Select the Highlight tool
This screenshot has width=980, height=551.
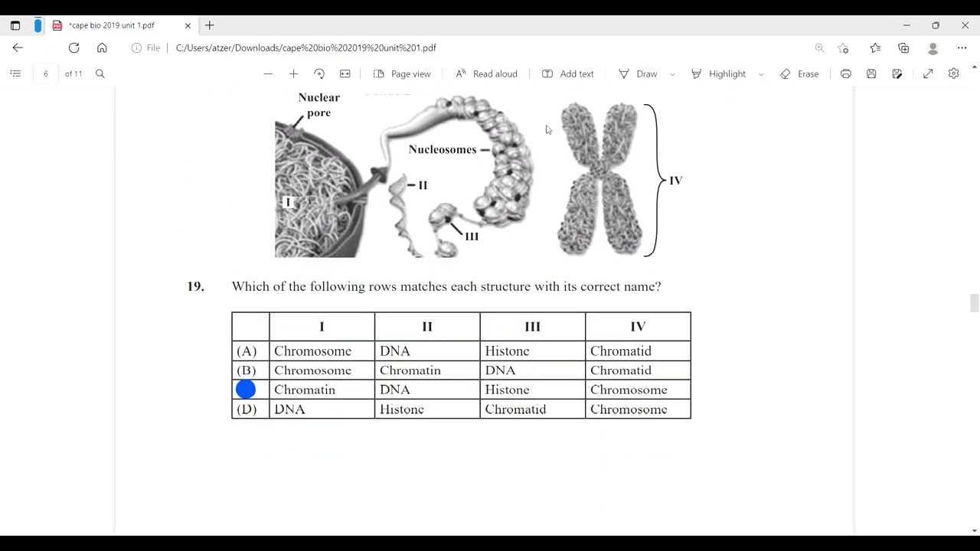point(718,73)
